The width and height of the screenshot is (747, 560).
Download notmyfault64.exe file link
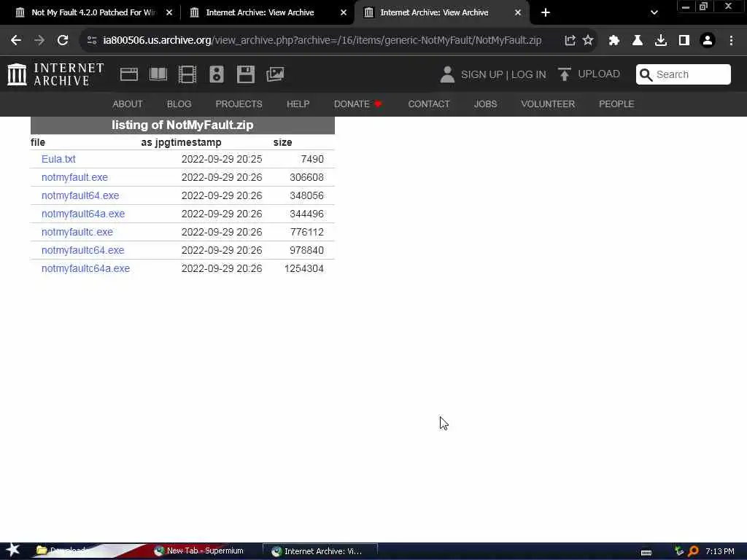[80, 195]
